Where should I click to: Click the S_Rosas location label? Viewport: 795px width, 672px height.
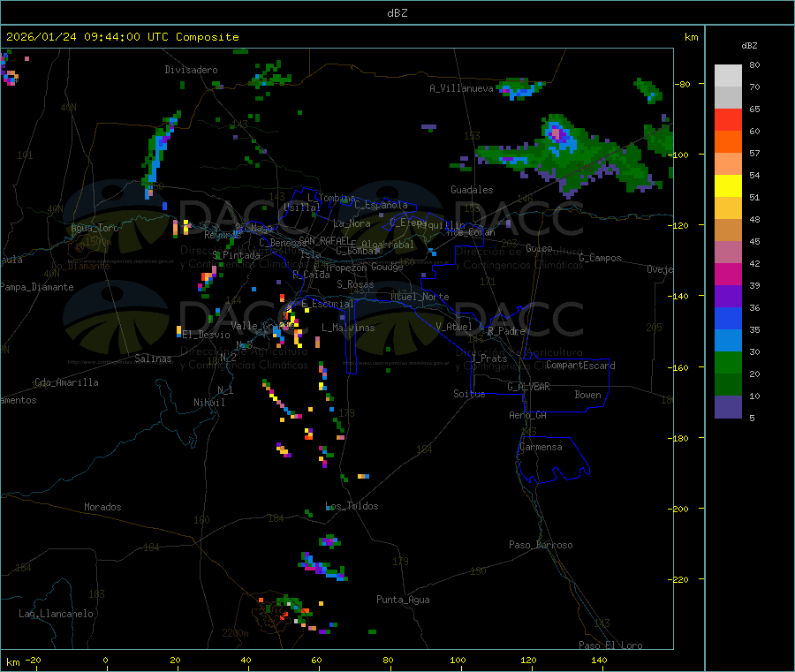tap(355, 284)
